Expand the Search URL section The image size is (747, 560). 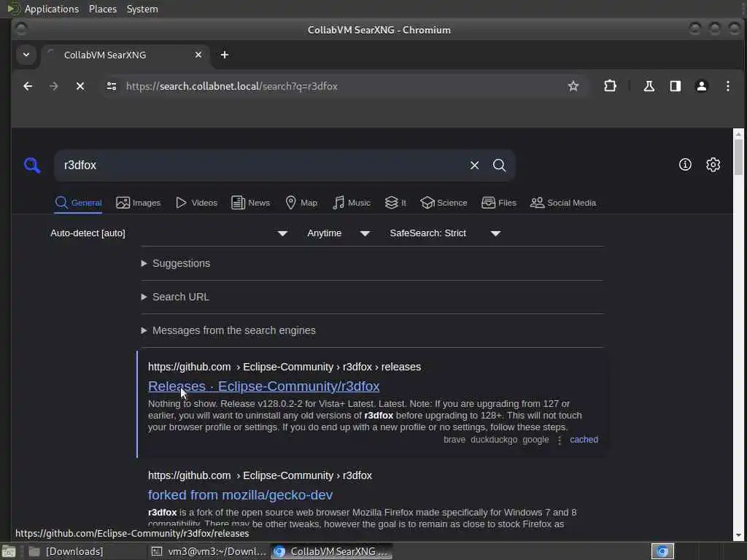[x=175, y=297]
